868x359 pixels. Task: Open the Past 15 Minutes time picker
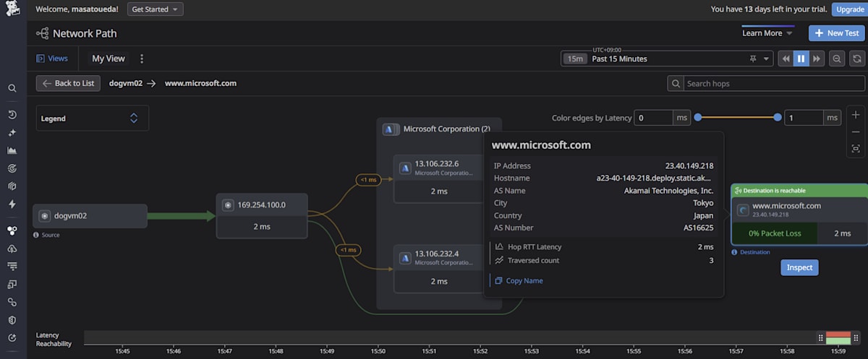click(666, 59)
